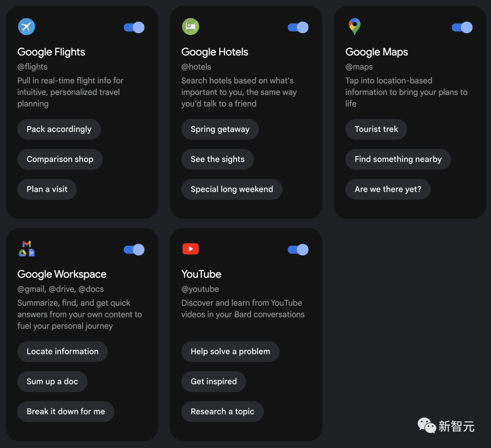The image size is (491, 448).
Task: Click the @maps handle text
Action: pyautogui.click(x=359, y=67)
